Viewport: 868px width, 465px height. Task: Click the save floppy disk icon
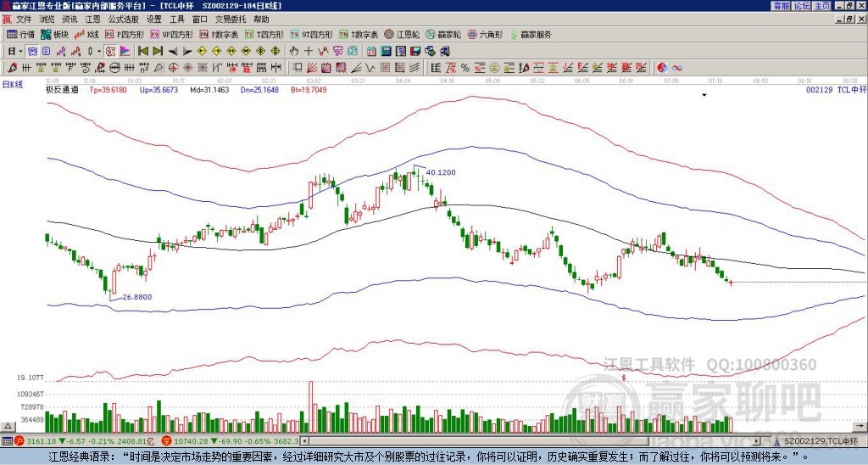pos(415,52)
